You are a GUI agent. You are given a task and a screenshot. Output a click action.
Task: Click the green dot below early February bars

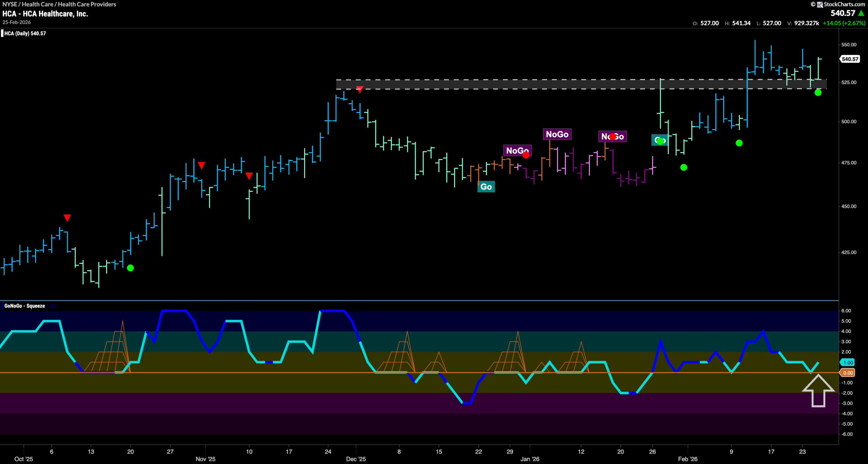click(x=684, y=167)
